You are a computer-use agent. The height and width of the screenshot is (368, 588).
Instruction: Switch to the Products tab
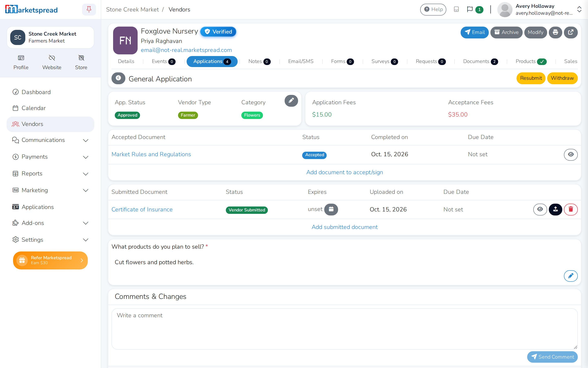(531, 61)
